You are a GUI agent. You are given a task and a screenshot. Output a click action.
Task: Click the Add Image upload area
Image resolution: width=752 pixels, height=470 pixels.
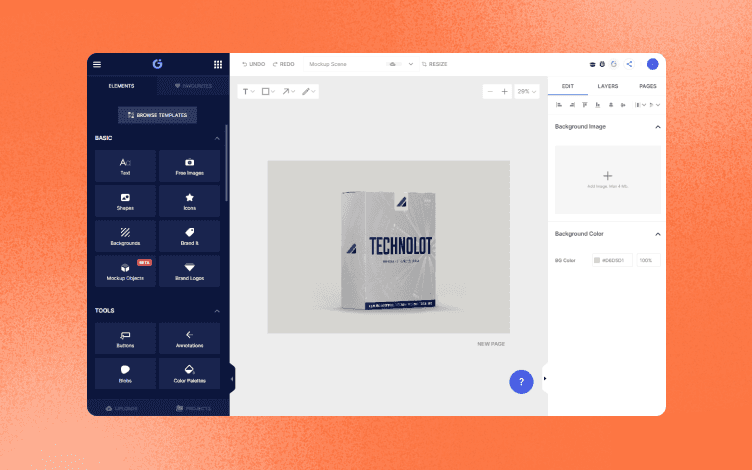608,179
